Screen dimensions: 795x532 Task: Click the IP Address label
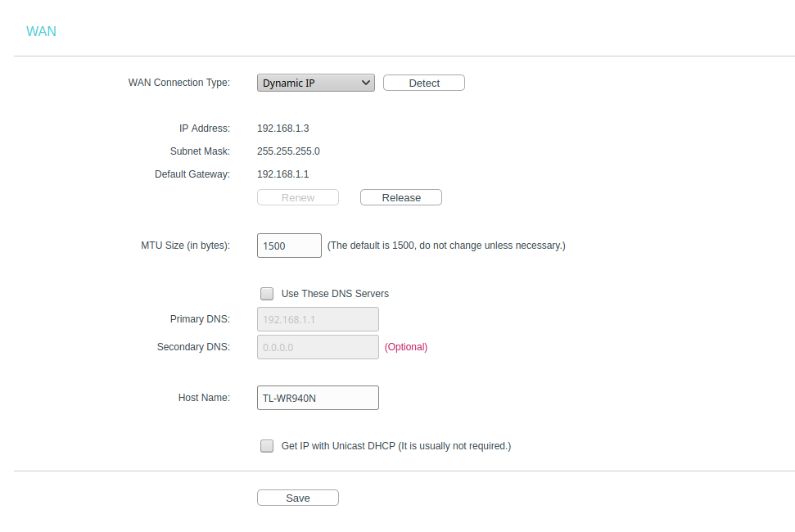point(205,128)
